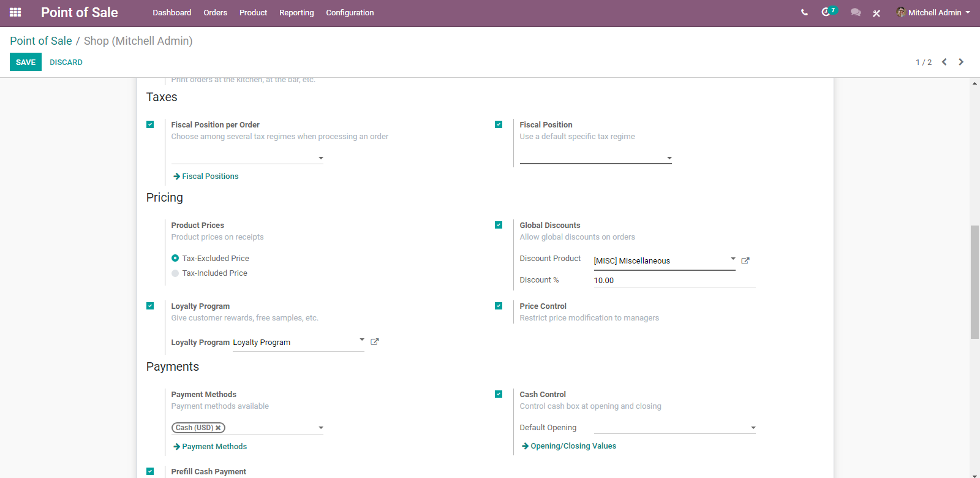Save the shop configuration
Image resolution: width=980 pixels, height=478 pixels.
tap(26, 62)
